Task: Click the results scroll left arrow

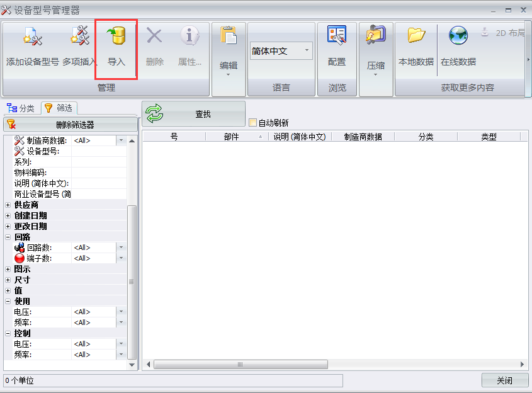Action: click(149, 364)
